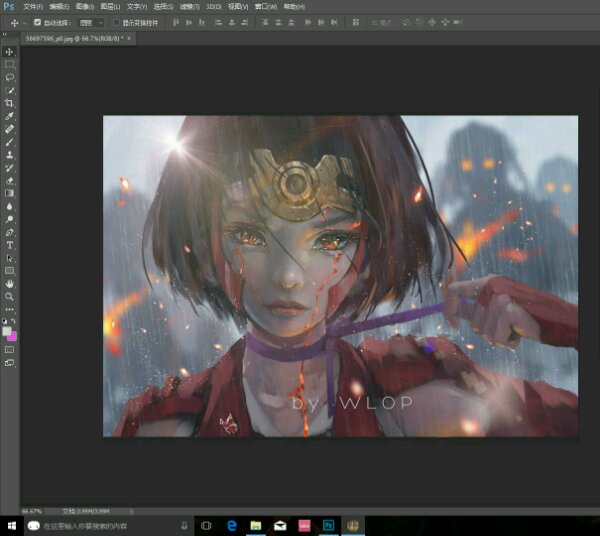Select the Rectangle shape tool
Screen dimensions: 600x536
[x=9, y=271]
